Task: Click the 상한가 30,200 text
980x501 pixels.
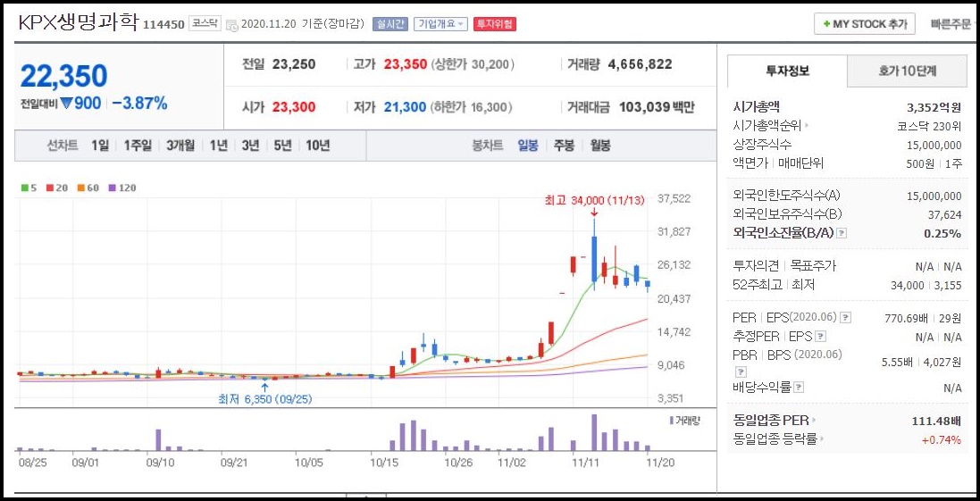Action: click(473, 63)
